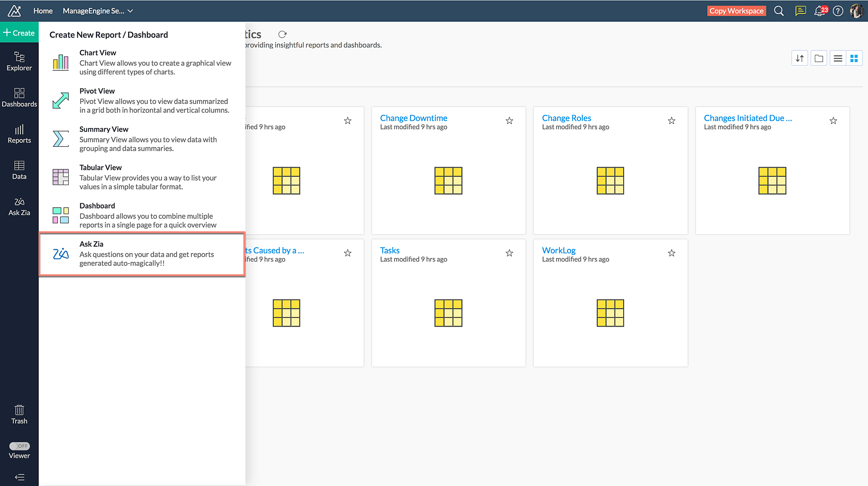Open the notifications bell icon
868x486 pixels.
click(x=819, y=11)
